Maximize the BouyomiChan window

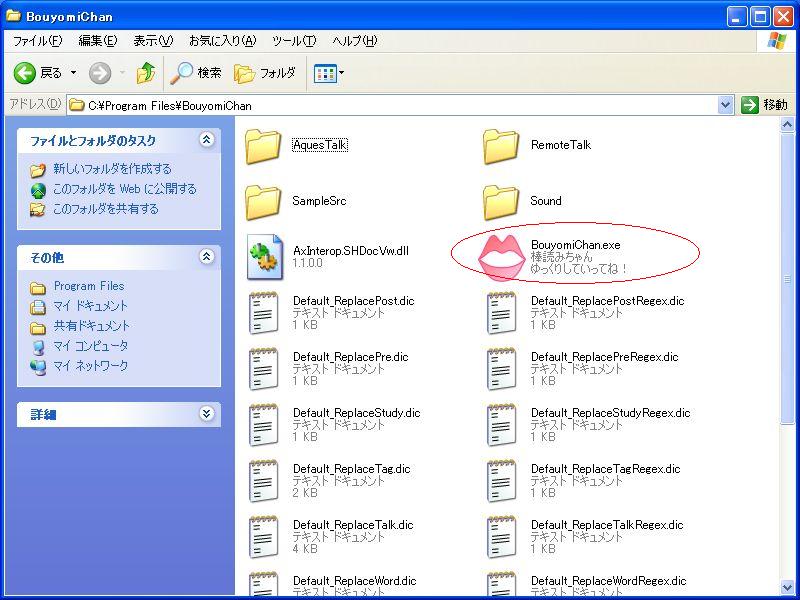tap(760, 17)
